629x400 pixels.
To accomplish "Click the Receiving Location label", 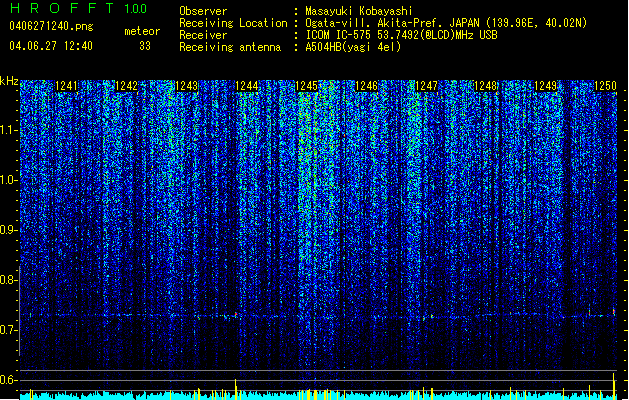I will (x=233, y=23).
